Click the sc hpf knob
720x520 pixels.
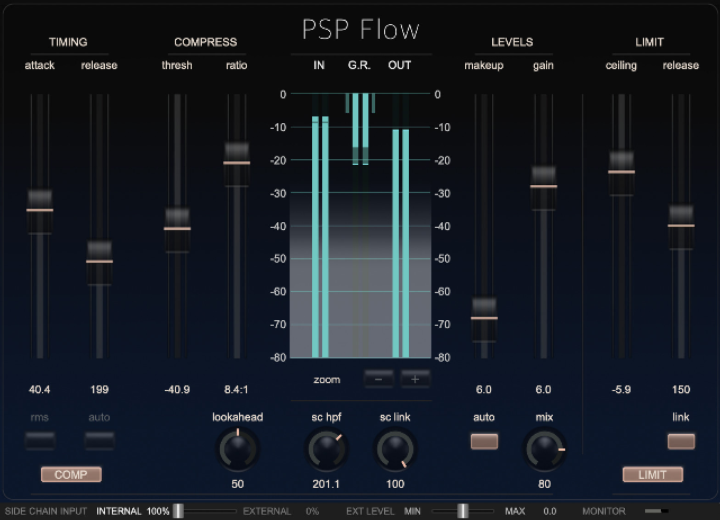(x=326, y=450)
